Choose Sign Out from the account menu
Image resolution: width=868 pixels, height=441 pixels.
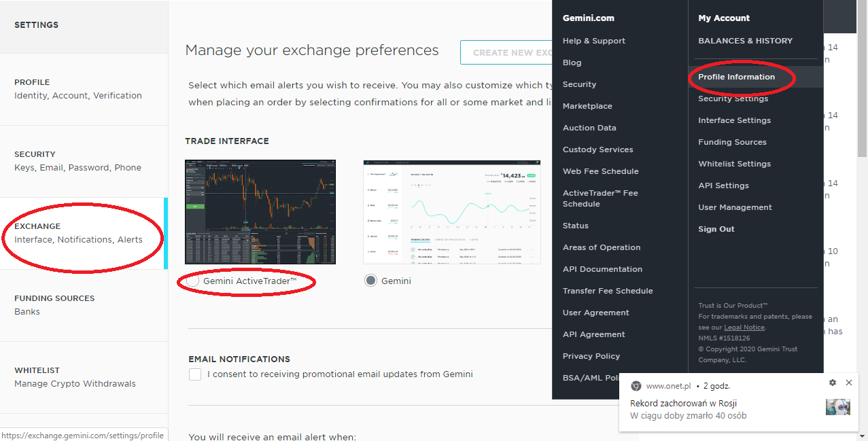tap(716, 229)
